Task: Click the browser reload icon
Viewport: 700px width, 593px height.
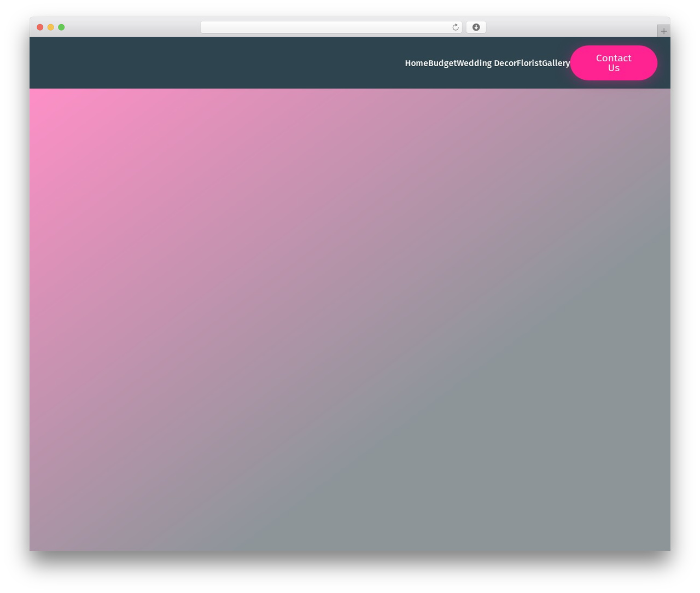Action: 455,27
